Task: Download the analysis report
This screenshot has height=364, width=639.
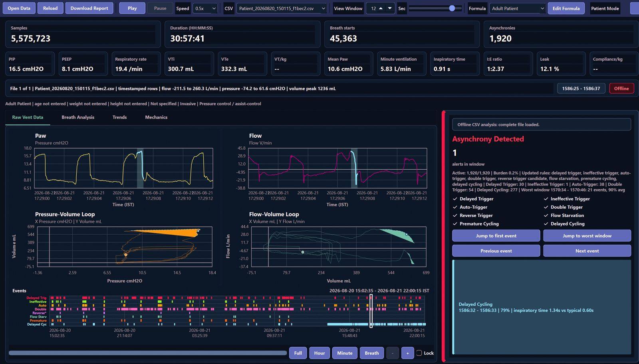Action: (x=89, y=8)
